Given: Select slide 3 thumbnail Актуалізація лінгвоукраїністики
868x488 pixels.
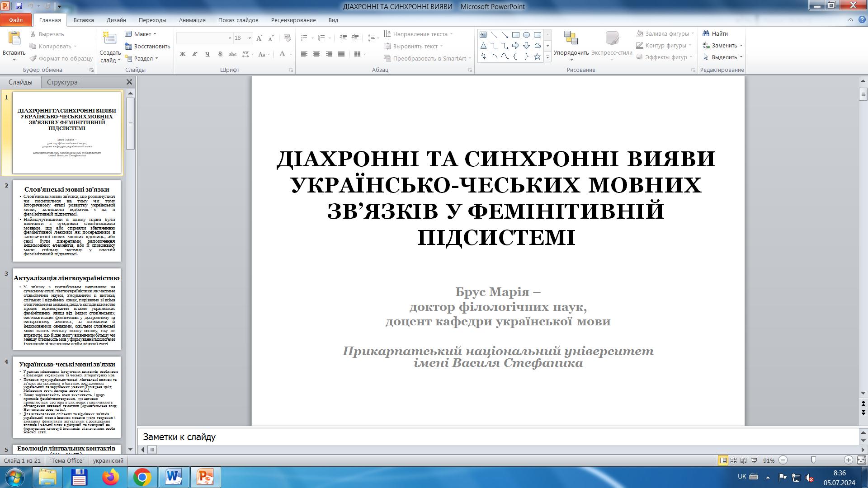Looking at the screenshot, I should point(66,309).
